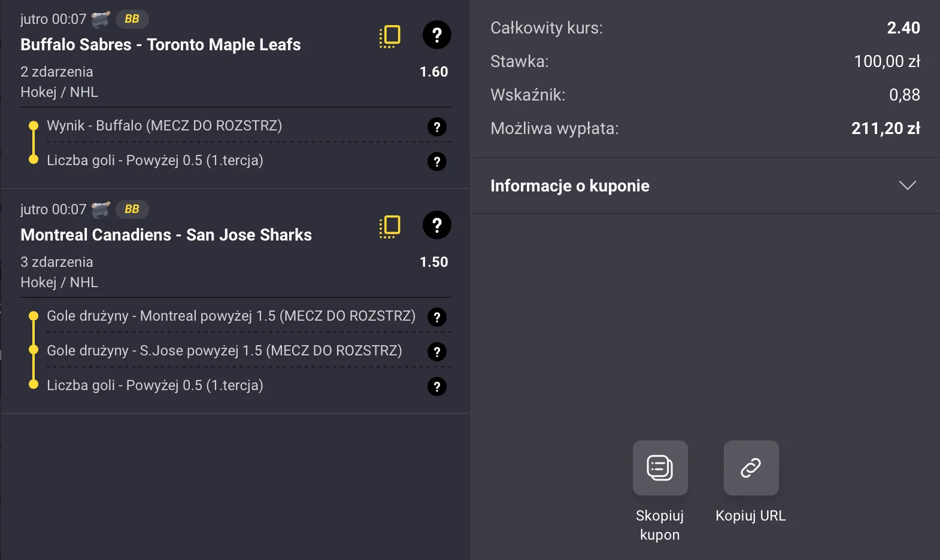
Task: Click the '?' beside Buffalo's 'Liczba goli' leg
Action: [x=437, y=162]
